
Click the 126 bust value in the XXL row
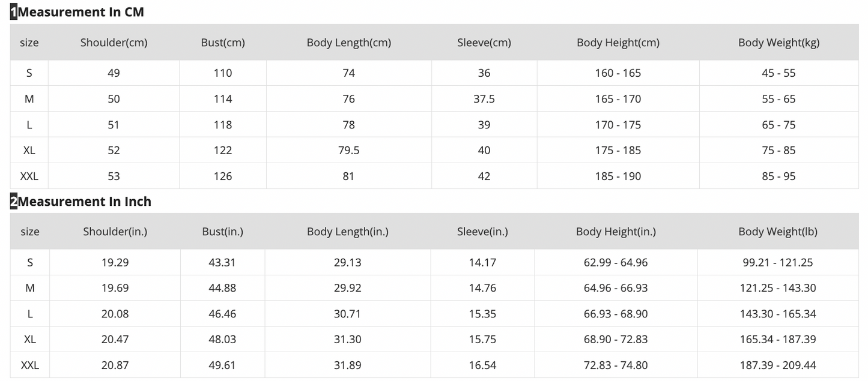223,176
